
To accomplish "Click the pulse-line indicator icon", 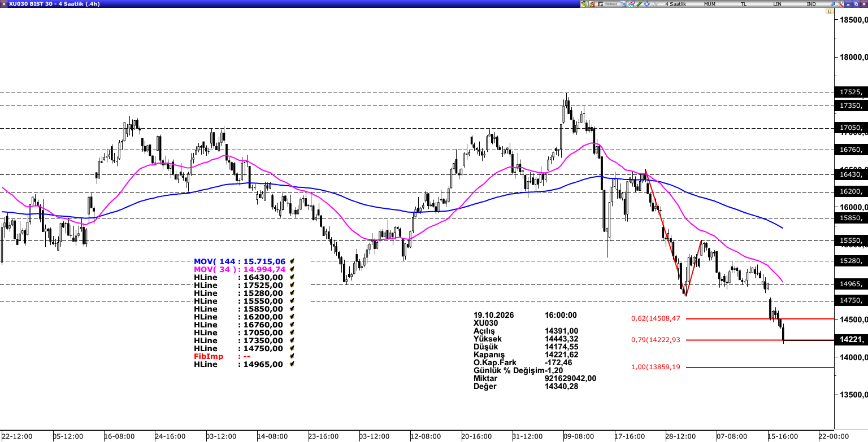I will click(x=654, y=4).
